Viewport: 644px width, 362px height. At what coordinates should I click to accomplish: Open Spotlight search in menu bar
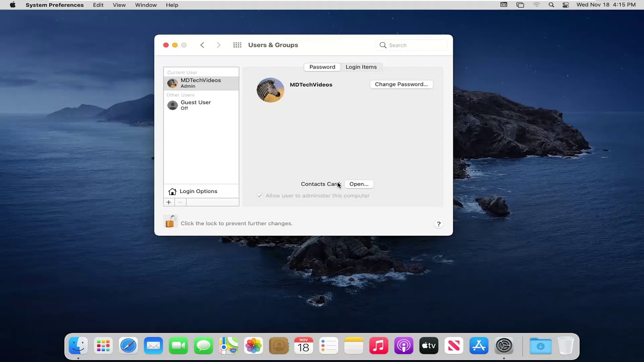(x=551, y=5)
